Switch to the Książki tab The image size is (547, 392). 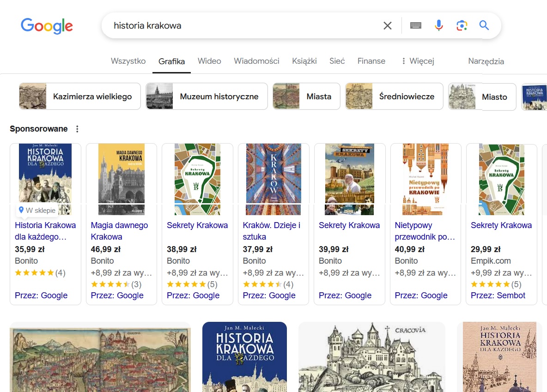[304, 61]
